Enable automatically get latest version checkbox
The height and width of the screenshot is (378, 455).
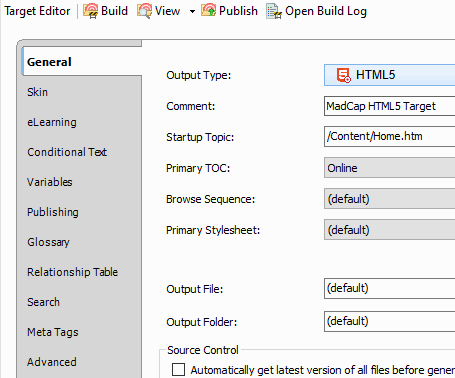point(178,369)
